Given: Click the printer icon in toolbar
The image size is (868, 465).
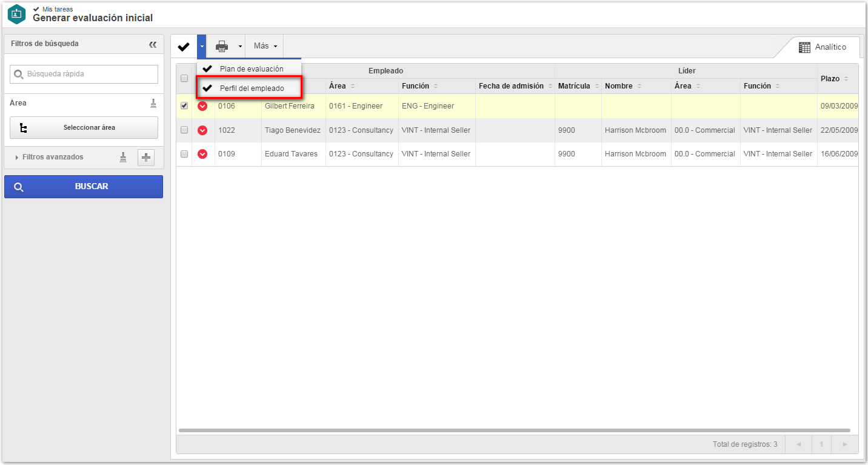Looking at the screenshot, I should click(222, 46).
